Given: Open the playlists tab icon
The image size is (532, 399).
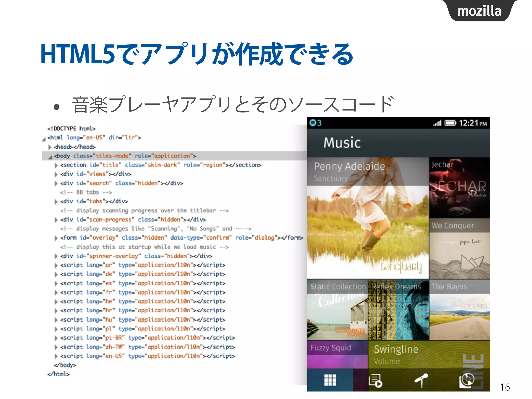Looking at the screenshot, I should pyautogui.click(x=375, y=380).
